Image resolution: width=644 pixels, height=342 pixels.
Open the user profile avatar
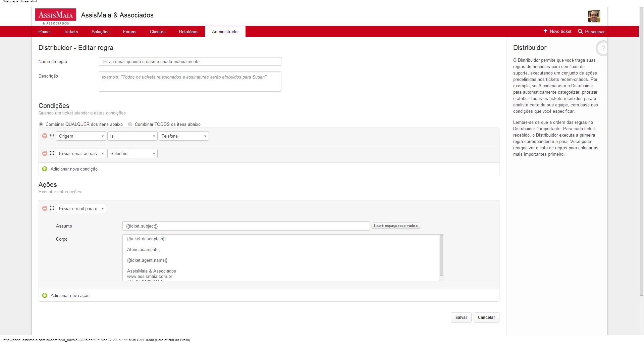coord(594,16)
